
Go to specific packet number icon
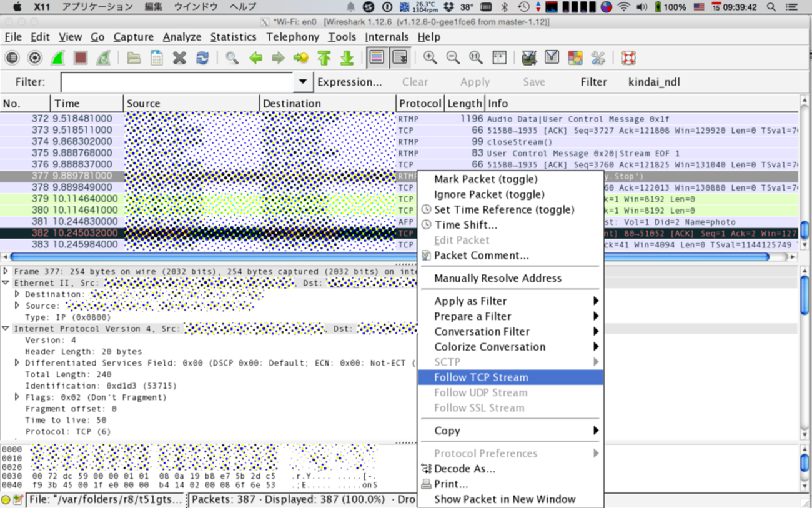[x=301, y=58]
